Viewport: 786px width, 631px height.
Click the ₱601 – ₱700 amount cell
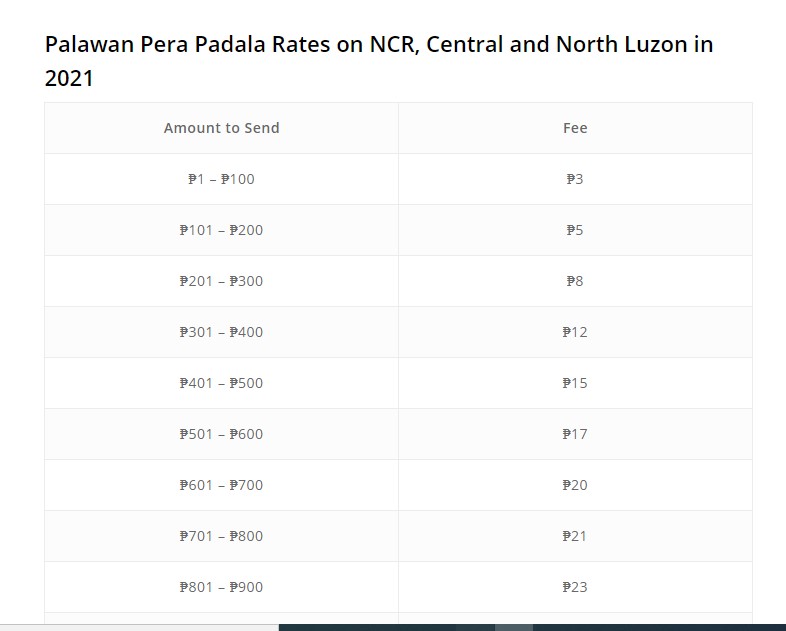[x=221, y=485]
